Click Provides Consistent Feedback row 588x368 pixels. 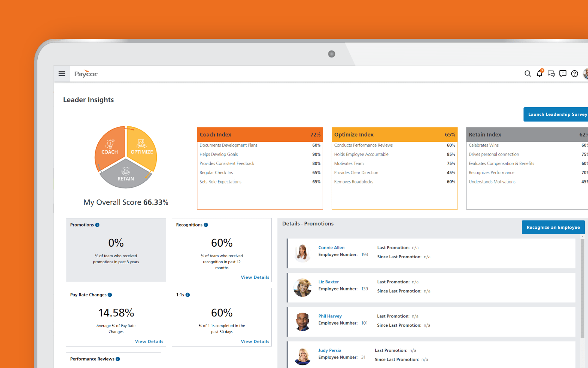point(260,164)
